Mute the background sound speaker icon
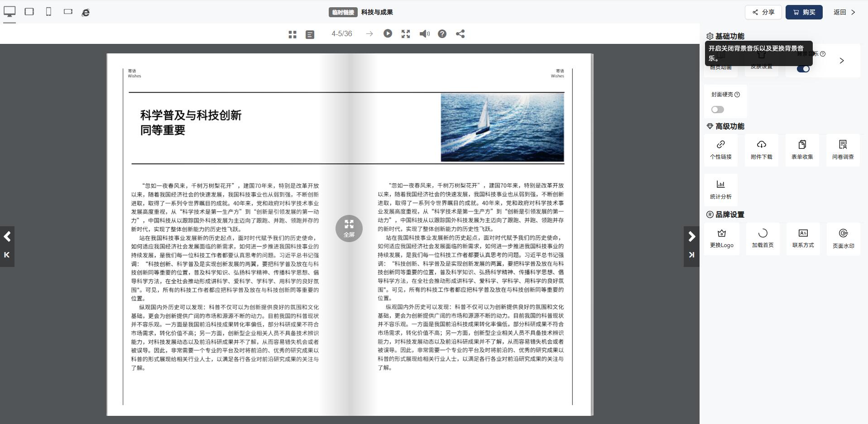This screenshot has width=868, height=424. tap(424, 34)
